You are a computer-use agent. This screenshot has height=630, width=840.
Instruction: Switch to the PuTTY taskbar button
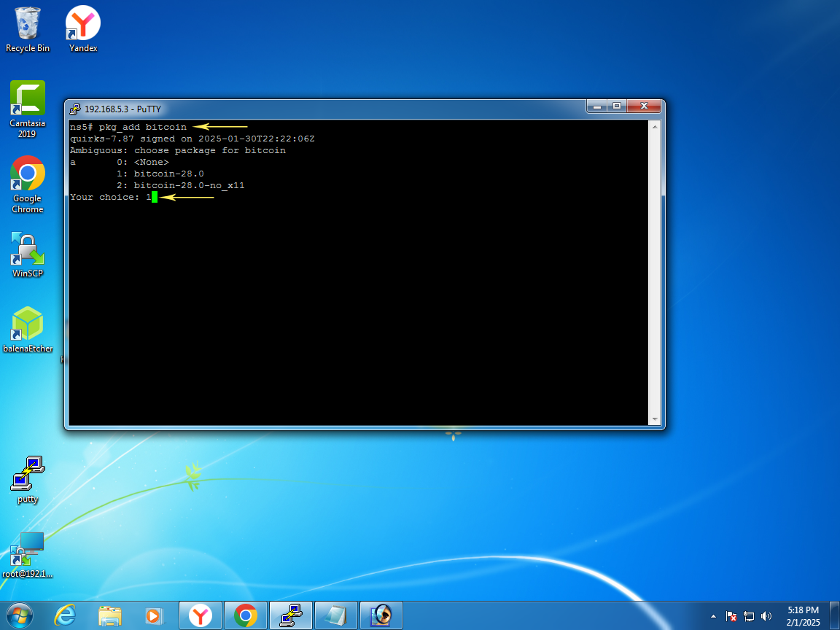(290, 615)
